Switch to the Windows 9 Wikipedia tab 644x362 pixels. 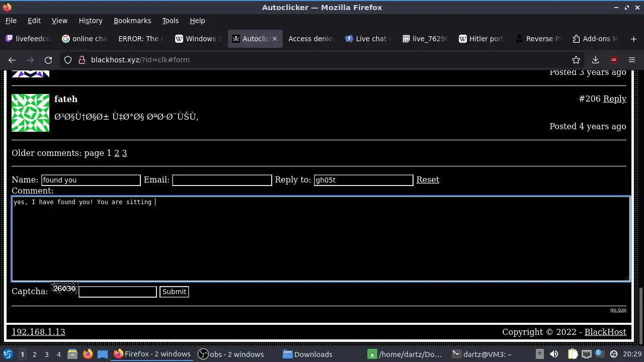coord(198,39)
